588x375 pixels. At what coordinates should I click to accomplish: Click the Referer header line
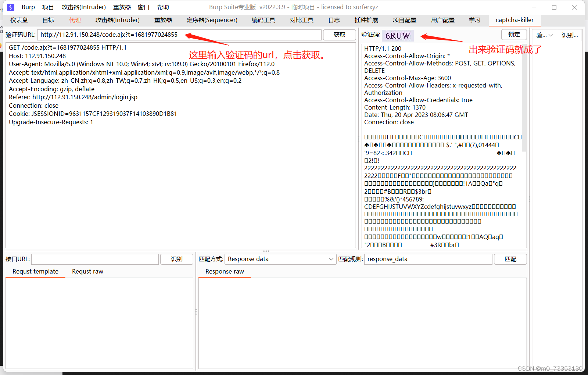point(73,97)
